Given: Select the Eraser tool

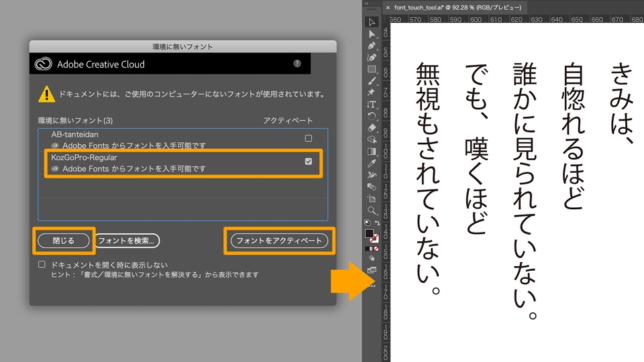Looking at the screenshot, I should click(372, 128).
